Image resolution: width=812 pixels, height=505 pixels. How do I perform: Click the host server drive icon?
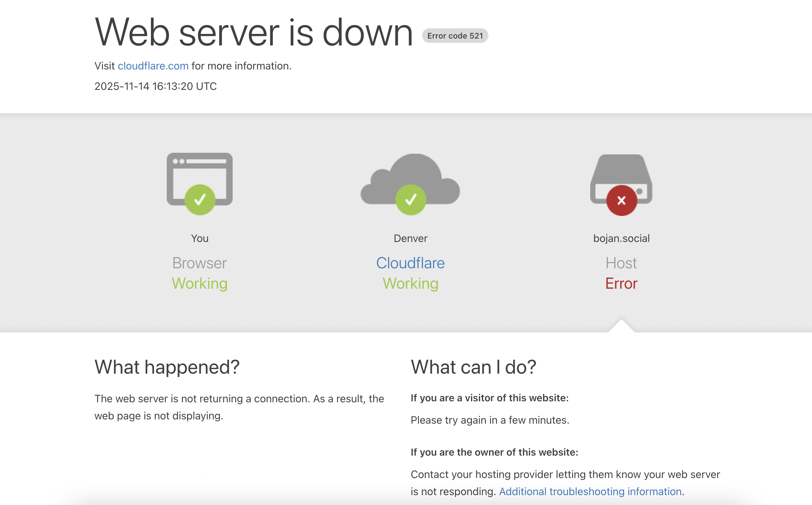621,170
